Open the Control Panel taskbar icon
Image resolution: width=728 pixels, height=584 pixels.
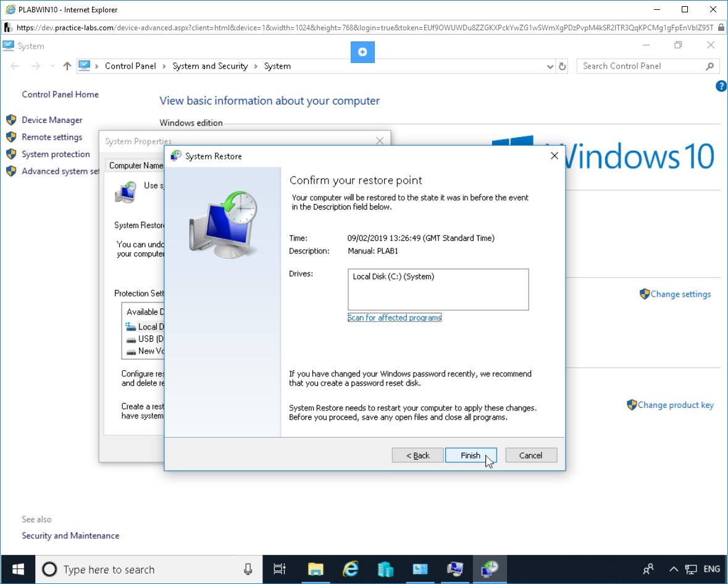pyautogui.click(x=420, y=569)
